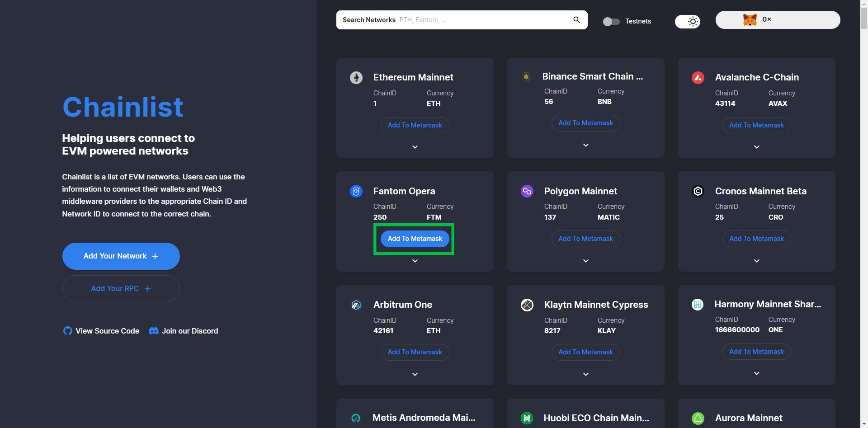Click the MetaMask fox wallet icon
Viewport: 868px width, 428px height.
click(x=750, y=19)
